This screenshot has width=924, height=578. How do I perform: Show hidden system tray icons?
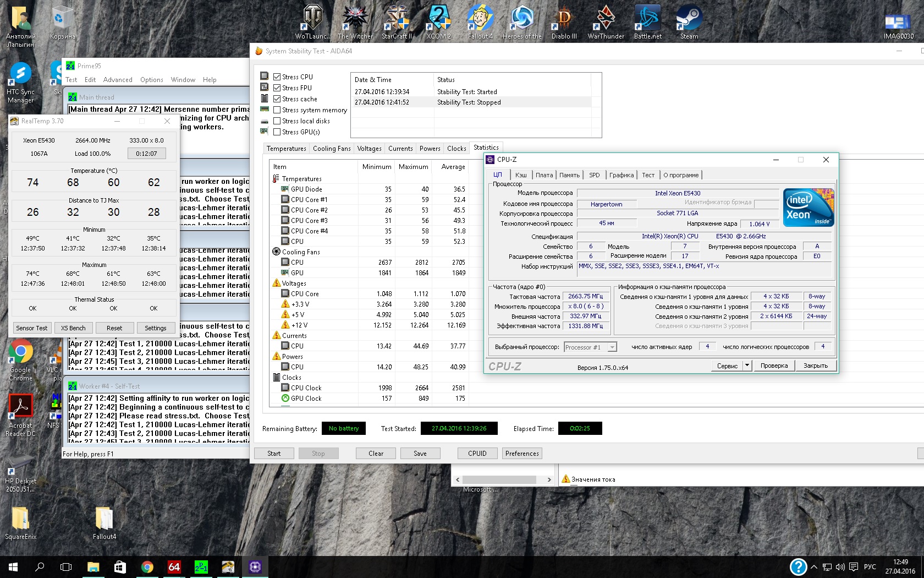coord(814,566)
